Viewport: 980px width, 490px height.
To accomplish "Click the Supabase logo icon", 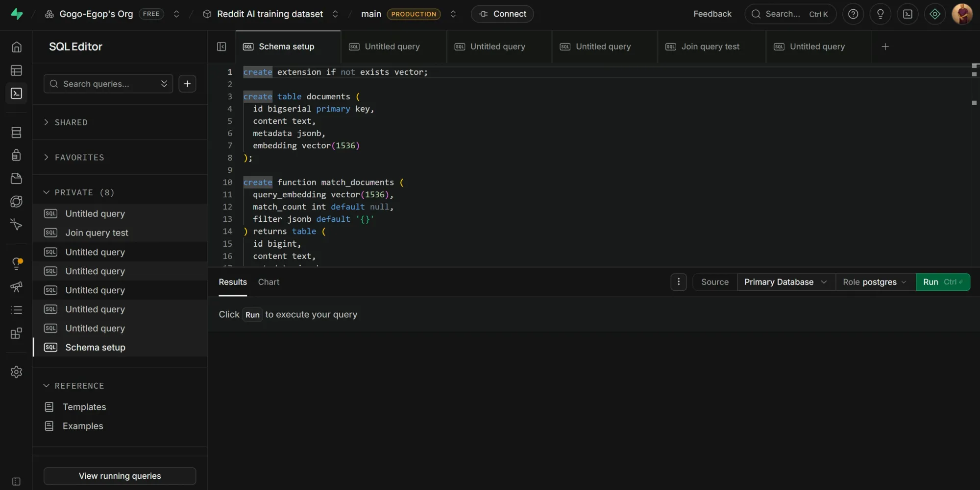I will (17, 14).
